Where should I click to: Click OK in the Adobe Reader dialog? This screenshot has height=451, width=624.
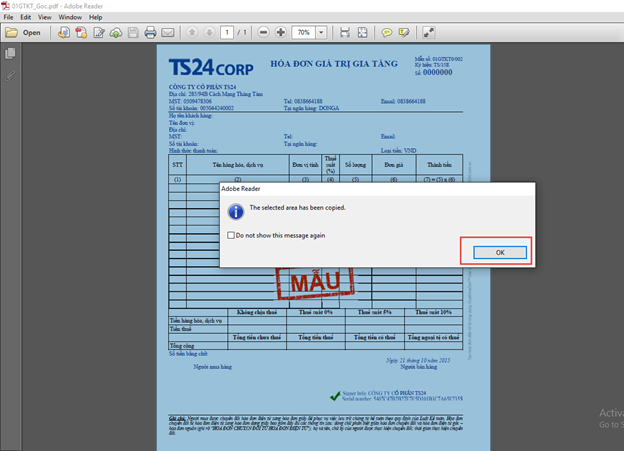500,252
